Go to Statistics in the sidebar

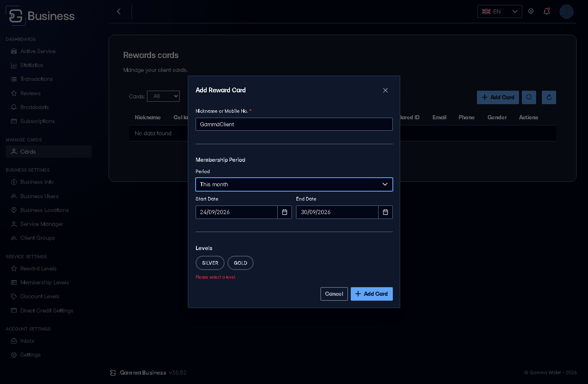click(x=49, y=65)
